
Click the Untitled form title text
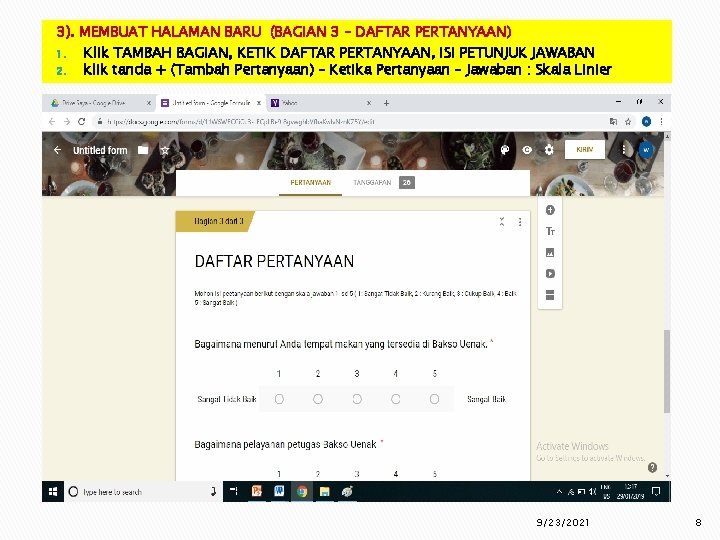point(100,150)
